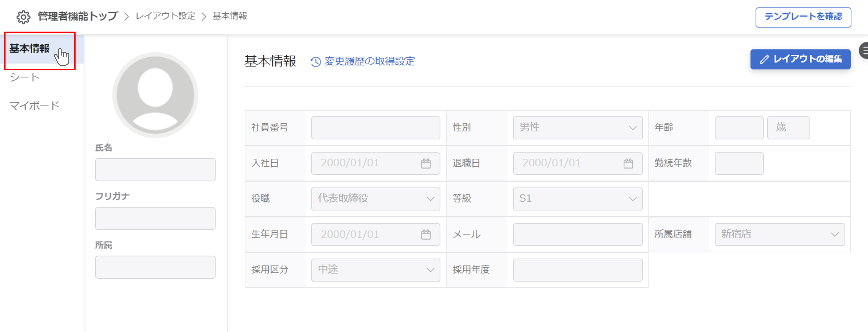This screenshot has width=868, height=332.
Task: Click the 社員番号 input field
Action: 375,128
